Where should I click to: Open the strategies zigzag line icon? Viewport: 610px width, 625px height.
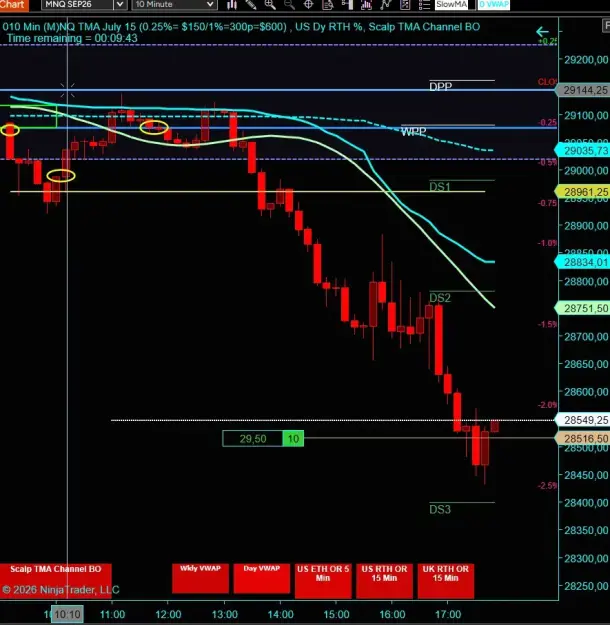point(386,4)
